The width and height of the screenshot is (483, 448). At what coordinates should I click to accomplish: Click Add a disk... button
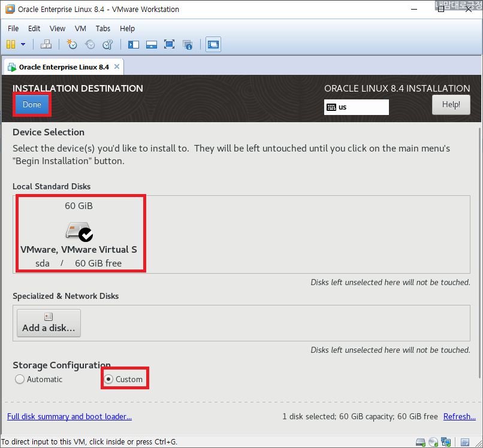pos(49,323)
